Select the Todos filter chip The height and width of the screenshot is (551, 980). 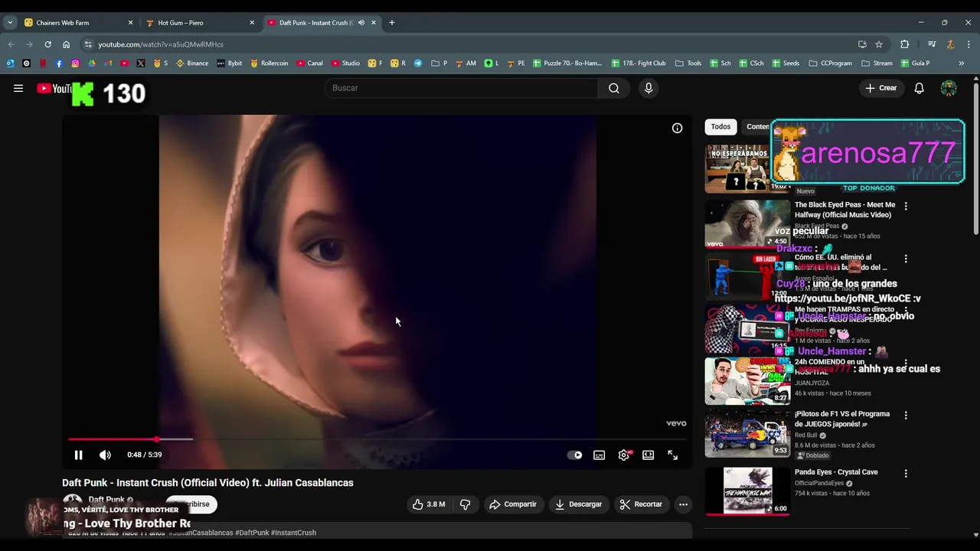(720, 127)
